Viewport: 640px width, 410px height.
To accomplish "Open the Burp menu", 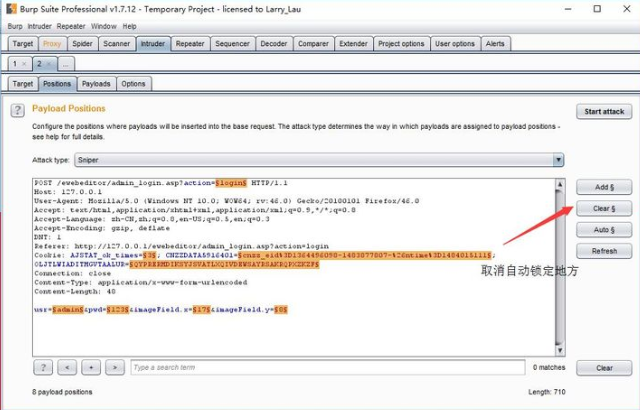I will pos(15,27).
